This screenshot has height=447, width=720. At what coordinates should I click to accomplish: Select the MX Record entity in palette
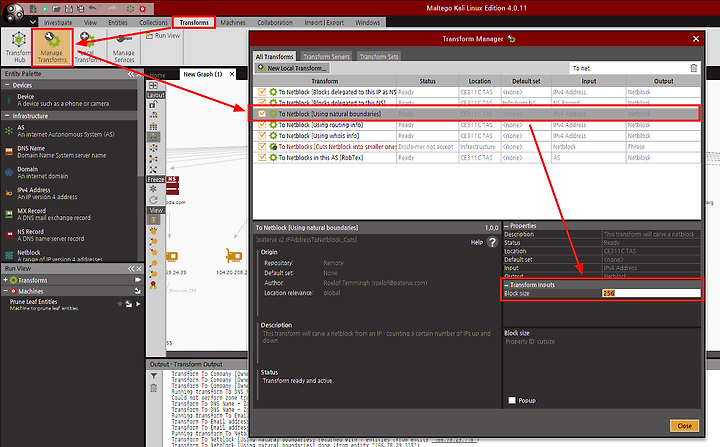69,214
